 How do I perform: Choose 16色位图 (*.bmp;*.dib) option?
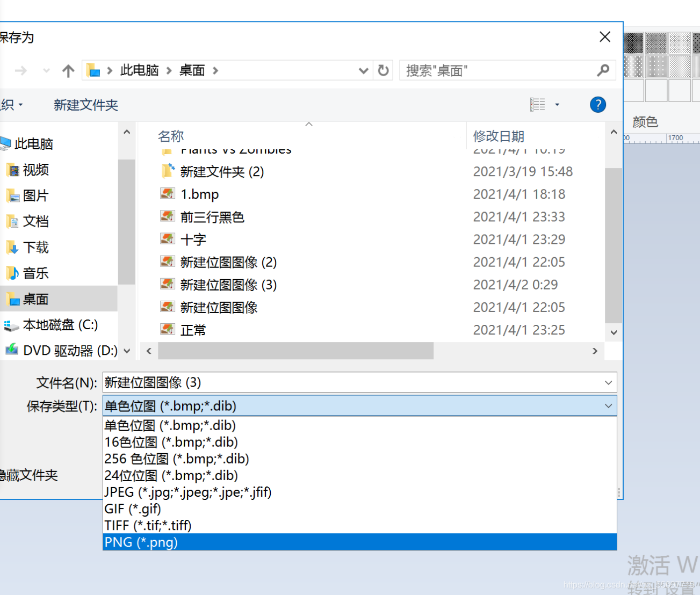[x=359, y=442]
